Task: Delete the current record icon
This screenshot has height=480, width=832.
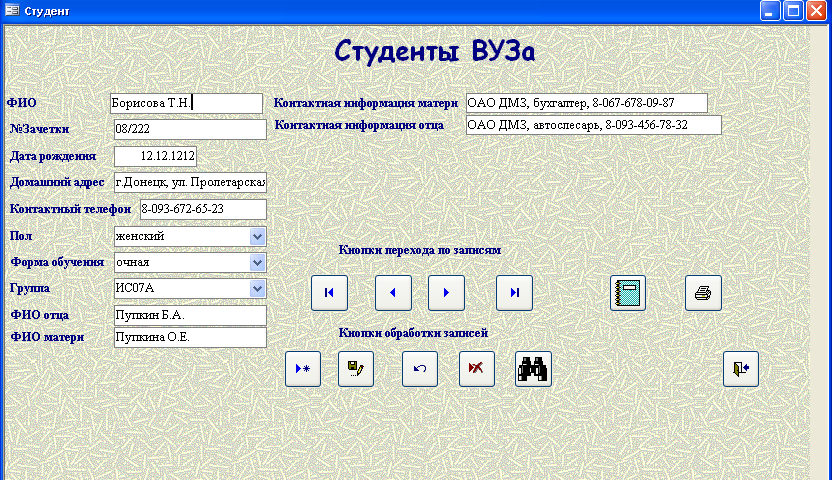Action: [477, 369]
